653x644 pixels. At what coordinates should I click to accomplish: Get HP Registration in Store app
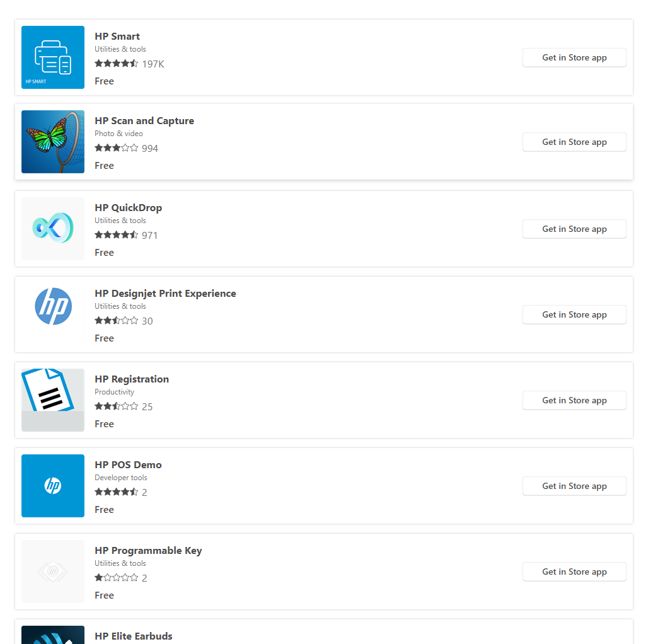click(574, 401)
